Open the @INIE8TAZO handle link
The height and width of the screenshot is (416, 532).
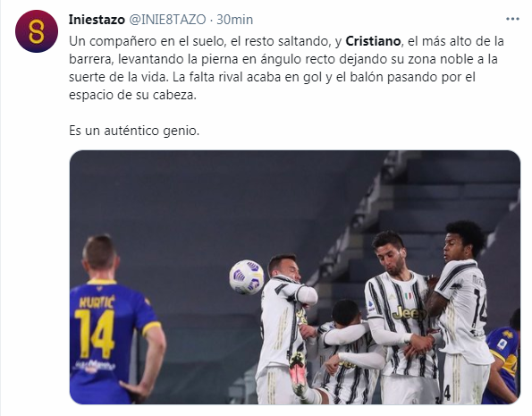click(x=167, y=20)
